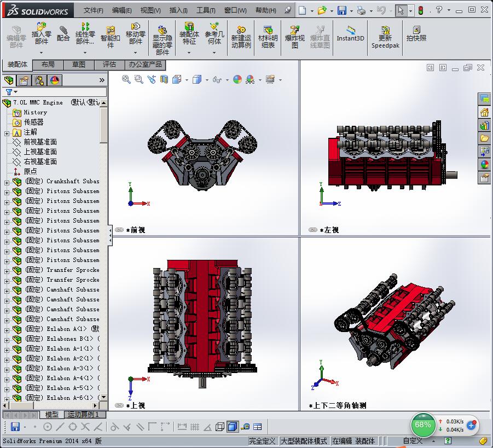Screen dimensions: 493x448
Task: Switch to the 运动算例1 tab
Action: [x=84, y=415]
